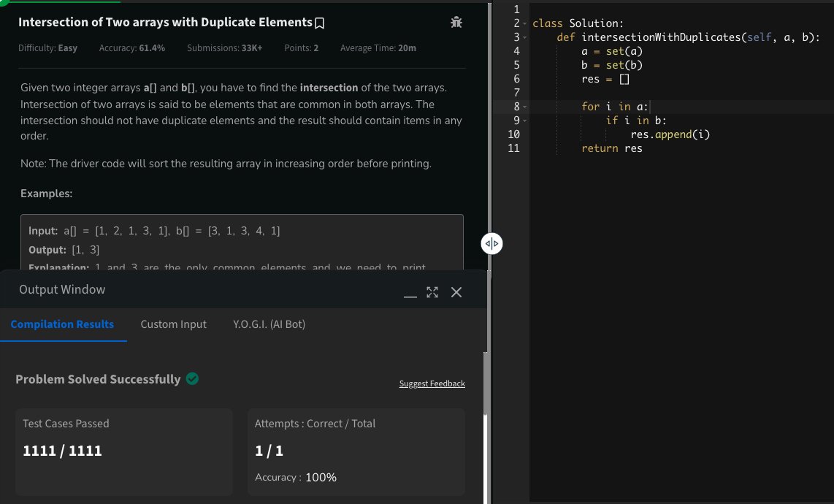
Task: Click 'Test Cases Passed' label
Action: (x=66, y=424)
